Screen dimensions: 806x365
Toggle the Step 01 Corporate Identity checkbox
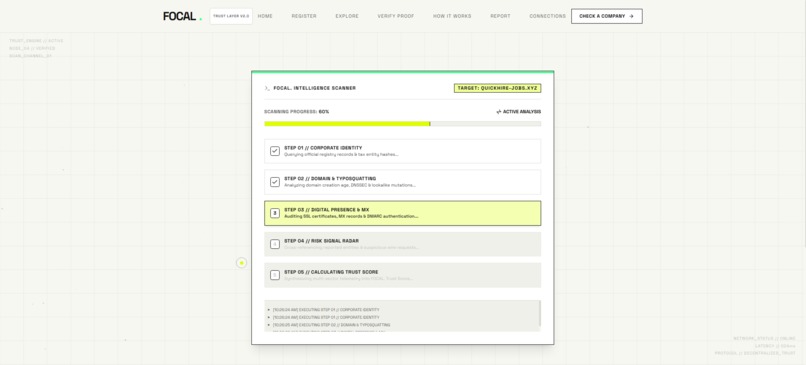(x=275, y=151)
